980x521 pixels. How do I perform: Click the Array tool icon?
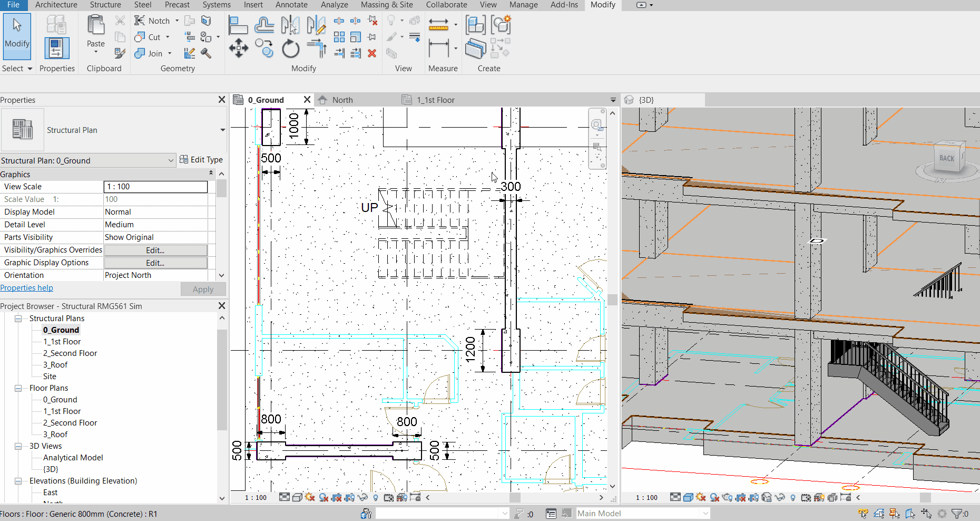[x=339, y=37]
